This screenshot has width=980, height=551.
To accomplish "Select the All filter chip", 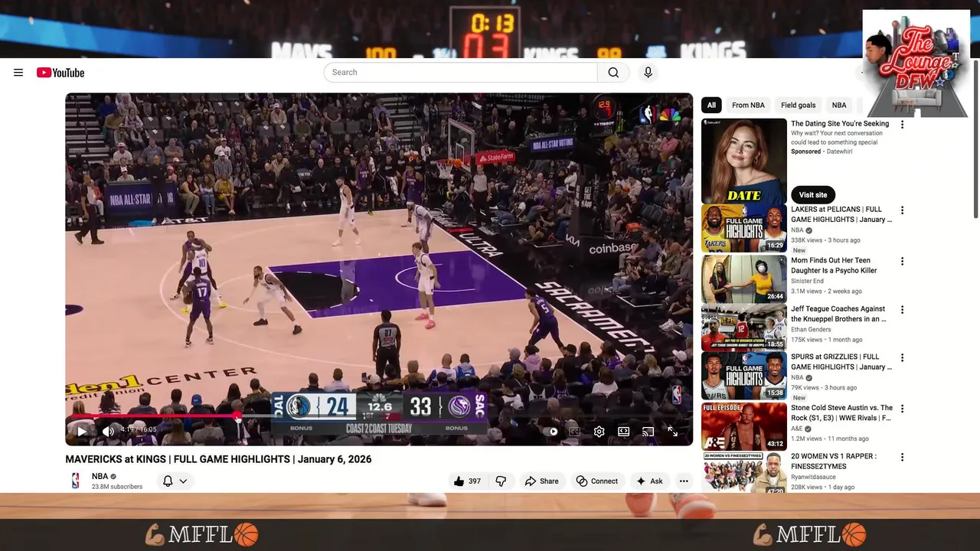I will (711, 105).
